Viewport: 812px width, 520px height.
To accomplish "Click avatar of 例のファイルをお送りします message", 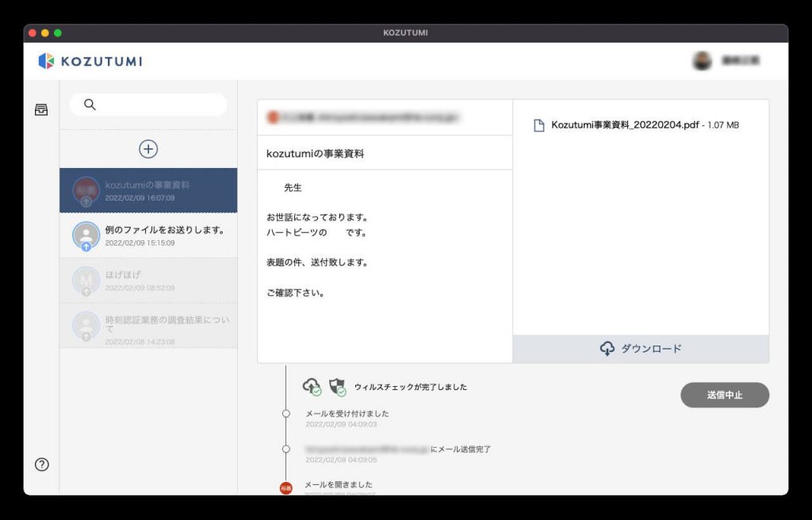I will pos(86,235).
